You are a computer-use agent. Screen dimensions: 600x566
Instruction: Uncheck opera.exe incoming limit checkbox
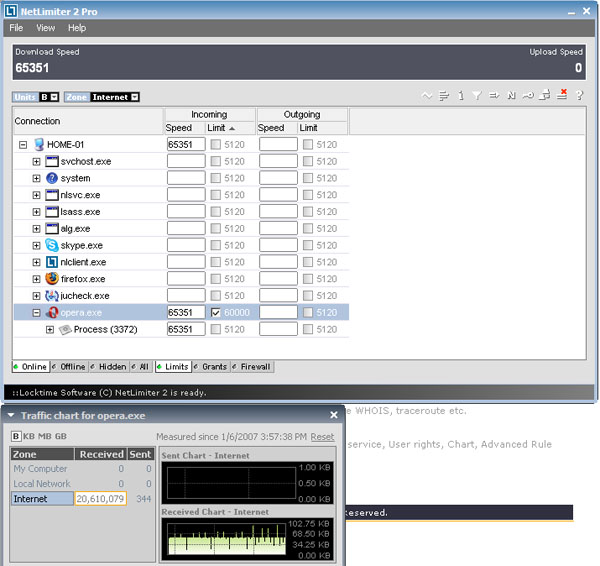pyautogui.click(x=216, y=313)
